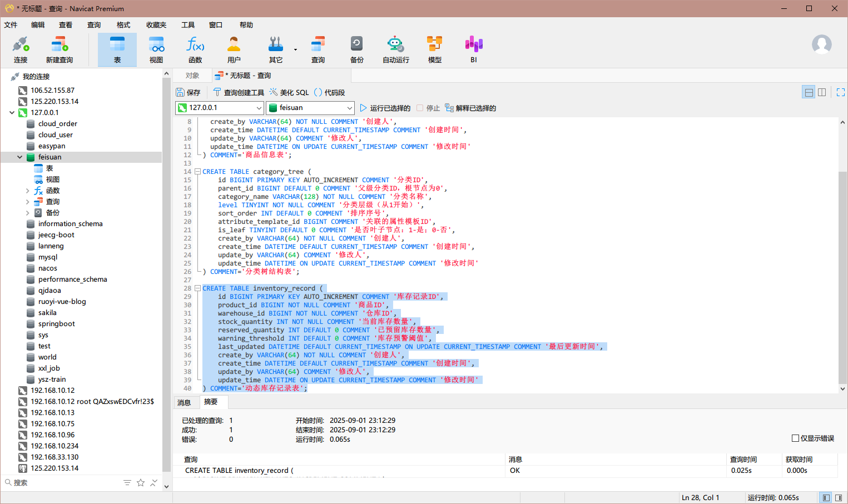The image size is (848, 504).
Task: Open the 自动运行 (Automation) robot icon
Action: tap(396, 49)
